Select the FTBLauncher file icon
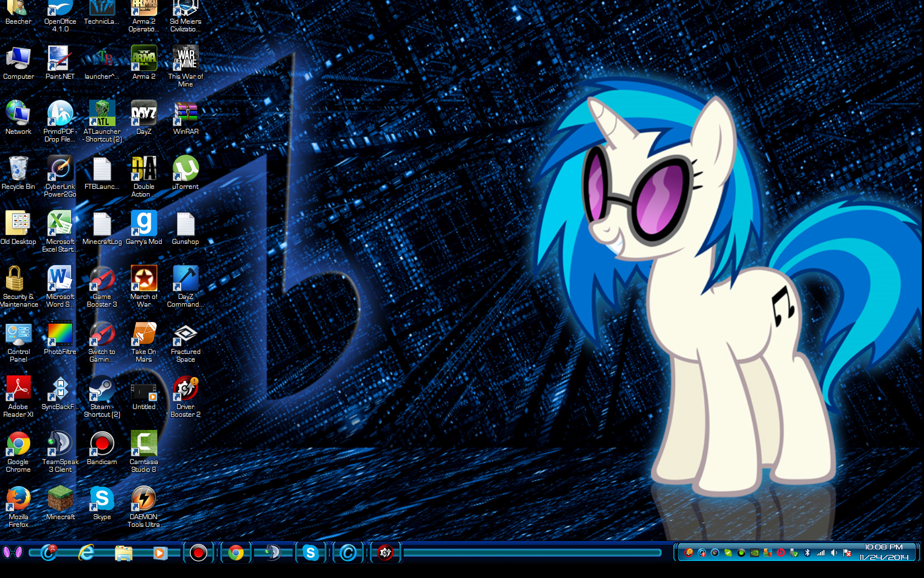Viewport: 924px width, 578px height. (x=102, y=173)
